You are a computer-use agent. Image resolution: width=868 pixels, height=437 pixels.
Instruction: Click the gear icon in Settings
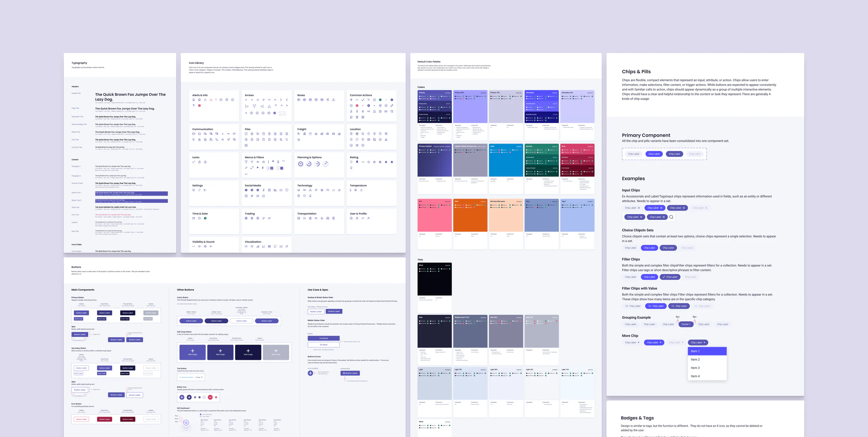click(x=194, y=190)
